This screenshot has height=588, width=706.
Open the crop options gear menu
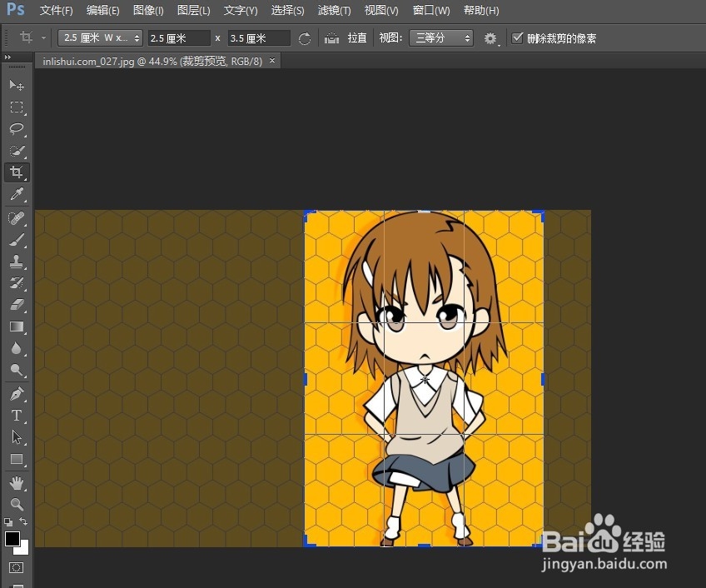[490, 37]
